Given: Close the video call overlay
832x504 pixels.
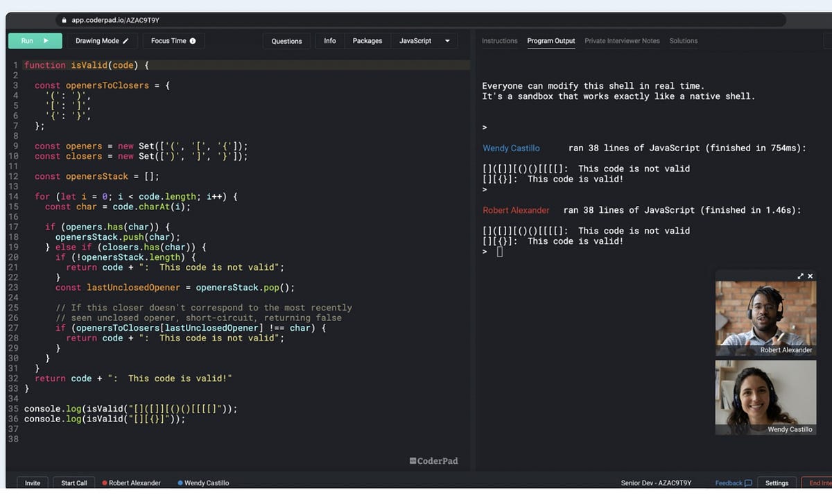Looking at the screenshot, I should [x=811, y=276].
